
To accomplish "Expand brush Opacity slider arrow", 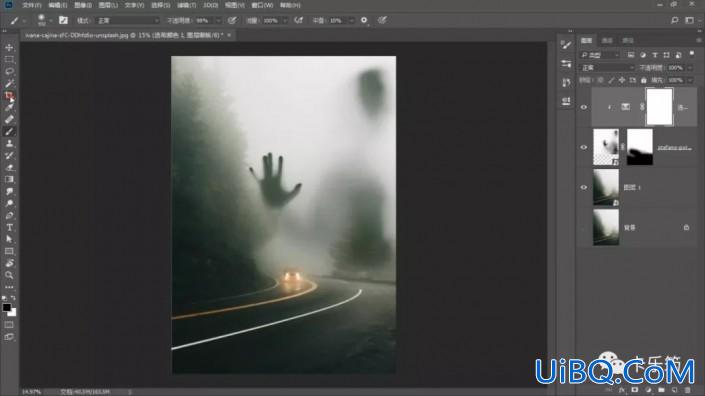I will click(218, 20).
